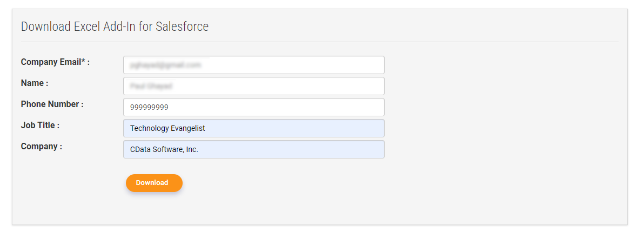Click the "Job Title :" label
Screen dimensions: 644x238
(x=40, y=125)
